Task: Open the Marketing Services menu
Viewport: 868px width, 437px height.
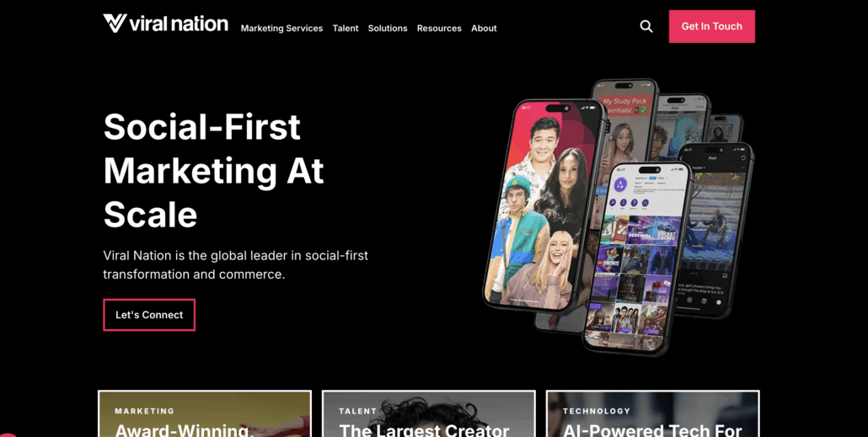Action: (x=281, y=29)
